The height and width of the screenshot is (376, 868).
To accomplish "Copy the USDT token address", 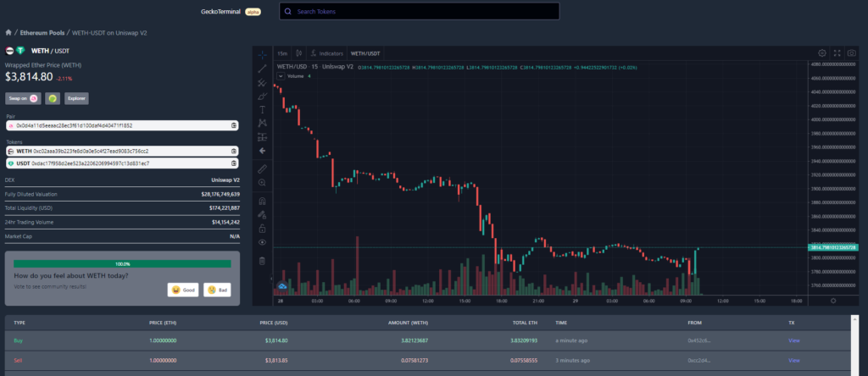I will 234,163.
